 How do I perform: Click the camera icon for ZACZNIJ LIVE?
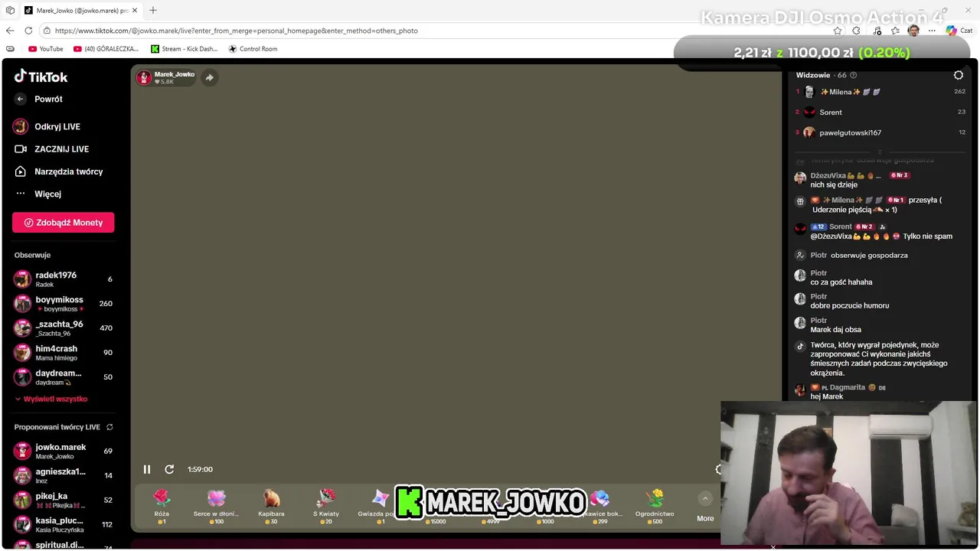coord(21,149)
